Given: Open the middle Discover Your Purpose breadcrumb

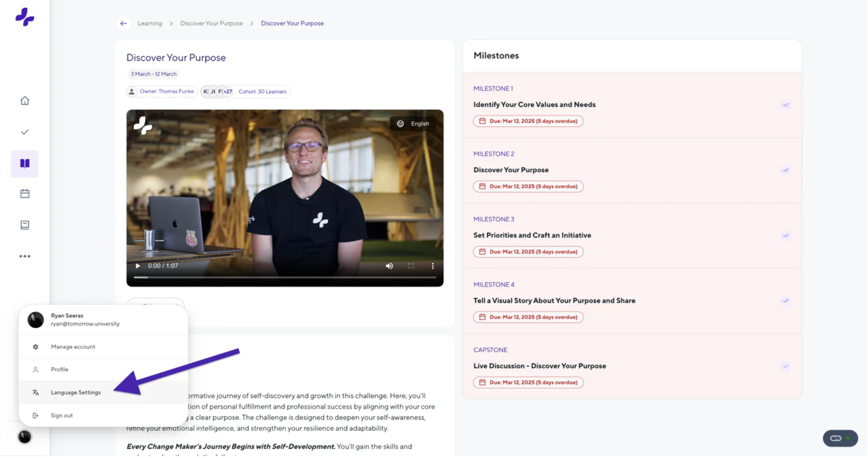Looking at the screenshot, I should [211, 23].
